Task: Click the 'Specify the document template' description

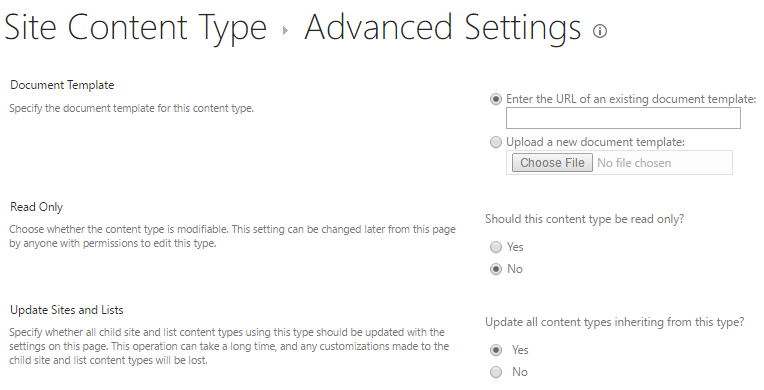Action: (132, 108)
